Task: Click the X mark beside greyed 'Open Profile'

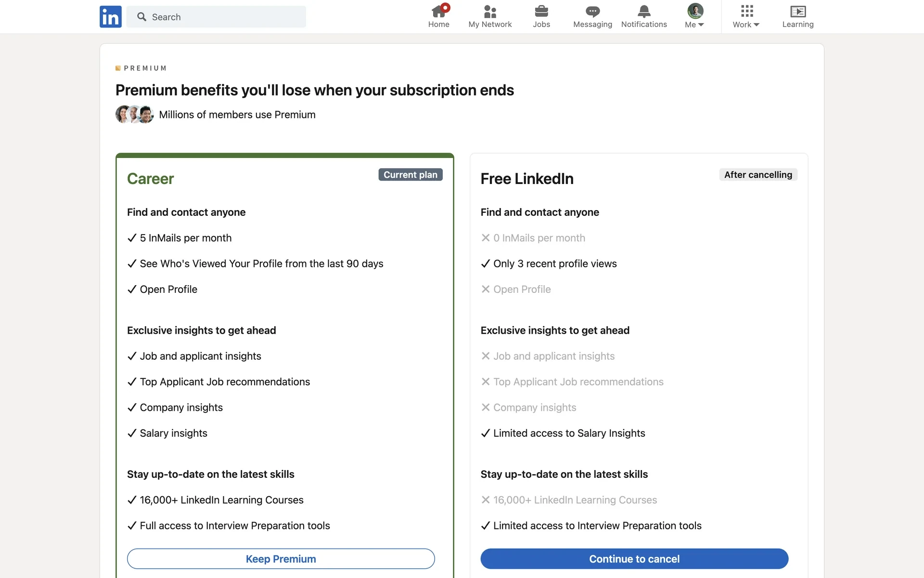Action: point(486,289)
